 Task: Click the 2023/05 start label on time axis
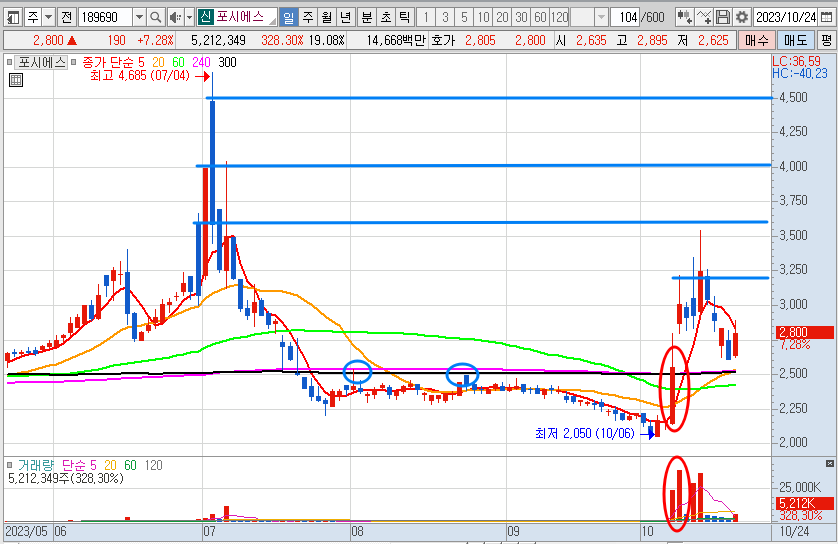tap(26, 531)
